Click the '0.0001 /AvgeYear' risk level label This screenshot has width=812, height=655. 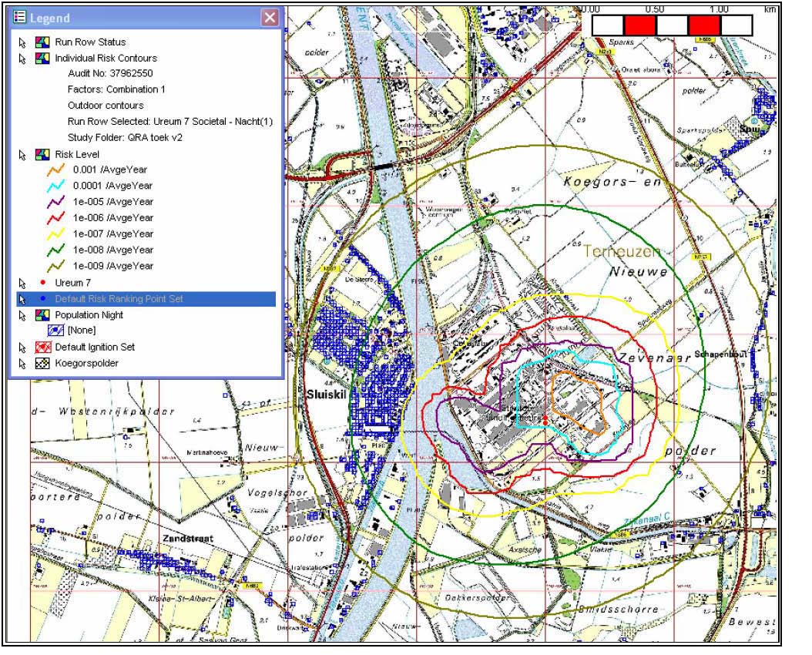(113, 186)
